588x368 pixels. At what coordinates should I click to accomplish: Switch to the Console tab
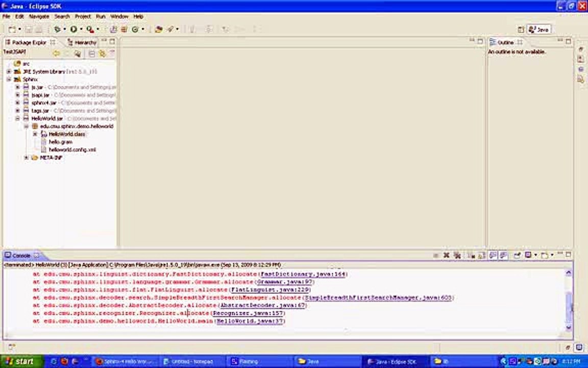[x=21, y=256]
